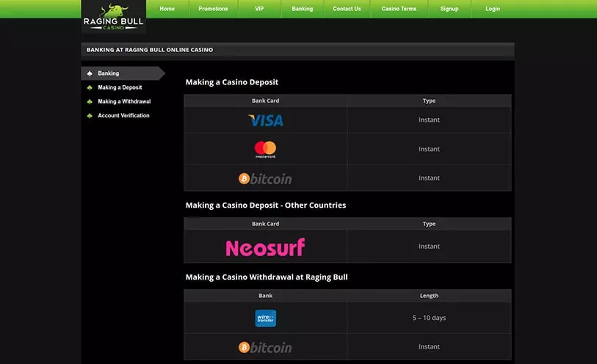
Task: Click 'Making a Casino Deposit - Other Countries' heading
Action: pos(266,205)
